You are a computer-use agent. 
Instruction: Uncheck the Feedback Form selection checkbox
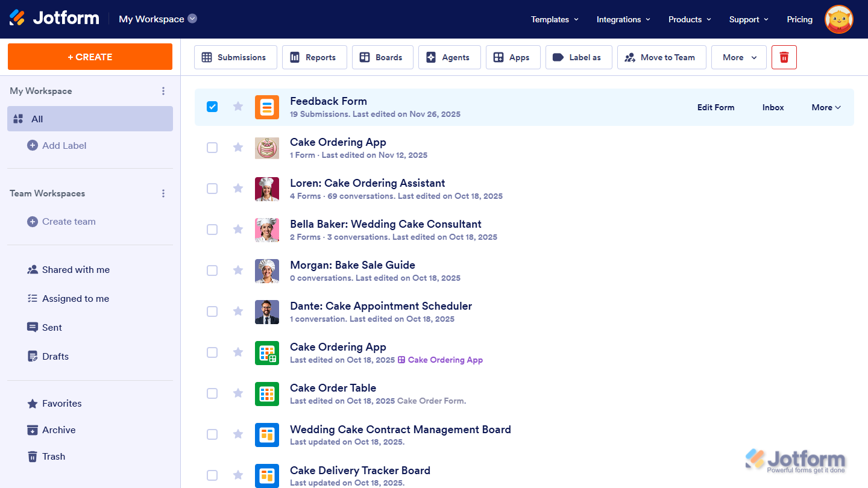click(212, 106)
